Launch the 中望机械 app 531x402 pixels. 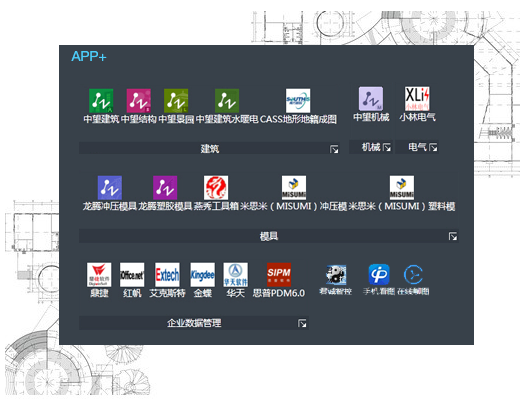[371, 99]
